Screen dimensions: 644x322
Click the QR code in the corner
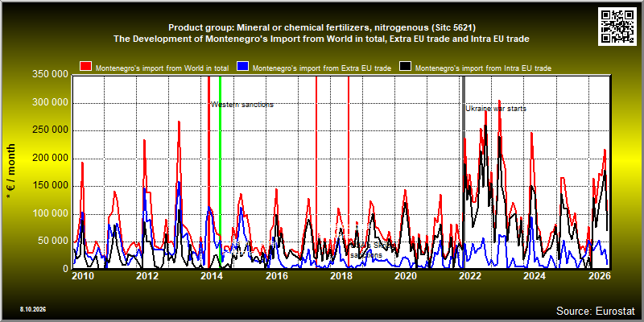(617, 27)
